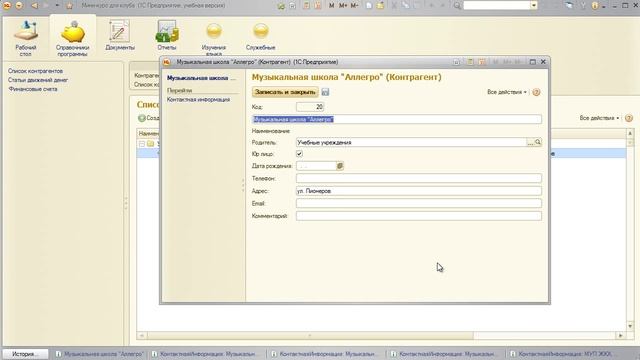The height and width of the screenshot is (360, 640).
Task: Click the calculator icon in dialog title bar
Action: pyautogui.click(x=470, y=62)
